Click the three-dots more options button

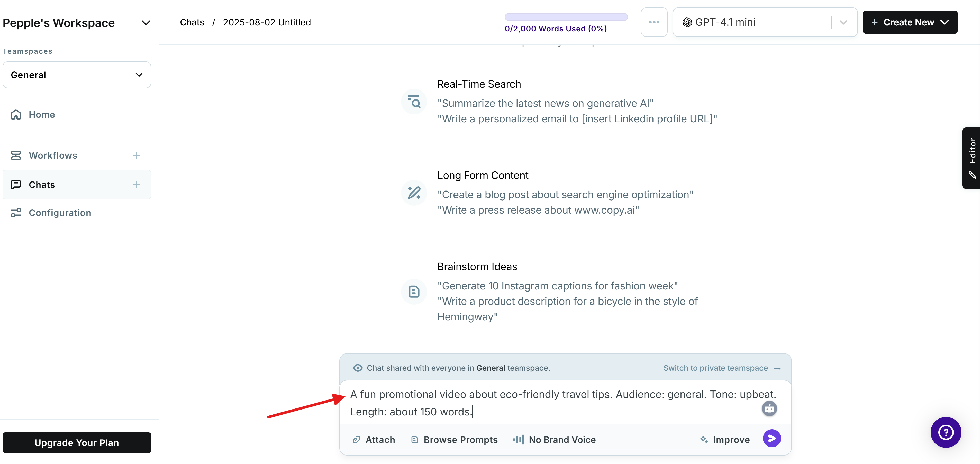(654, 22)
